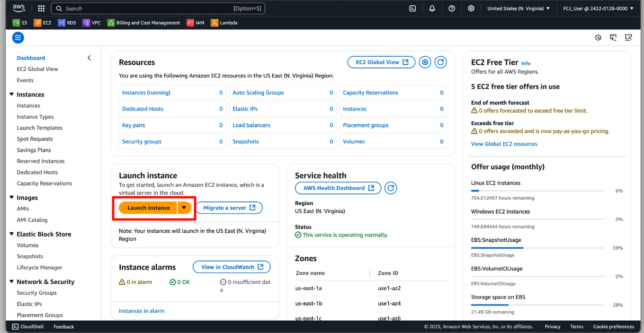Click the help question mark icon
Viewport: 644px width, 333px height.
(x=452, y=9)
